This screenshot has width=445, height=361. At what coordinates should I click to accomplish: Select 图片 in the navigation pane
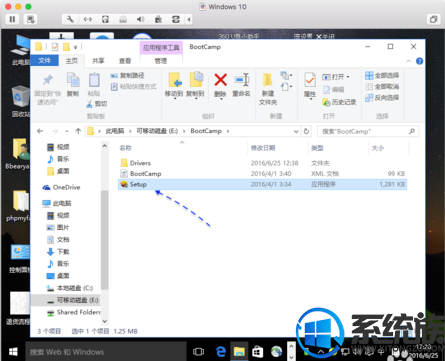tap(58, 227)
